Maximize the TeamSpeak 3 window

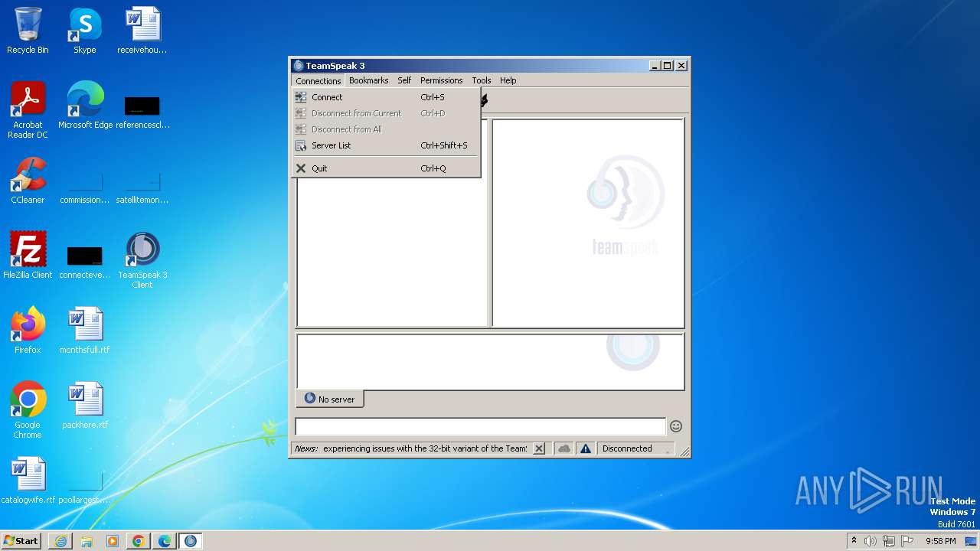point(668,66)
